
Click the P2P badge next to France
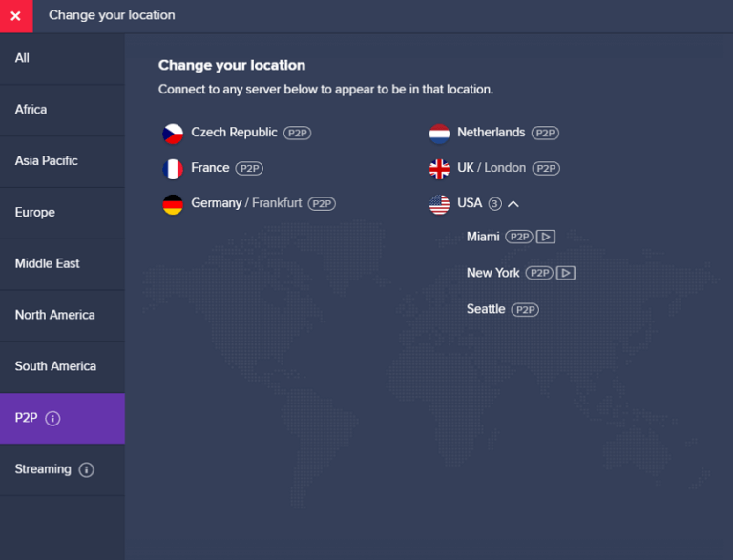pyautogui.click(x=249, y=168)
